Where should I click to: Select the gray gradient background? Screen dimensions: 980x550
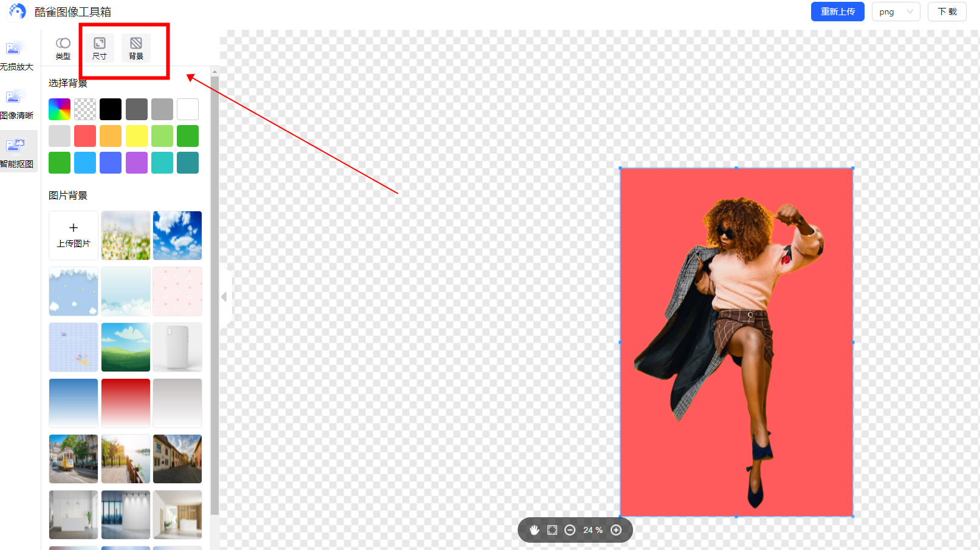pyautogui.click(x=177, y=403)
